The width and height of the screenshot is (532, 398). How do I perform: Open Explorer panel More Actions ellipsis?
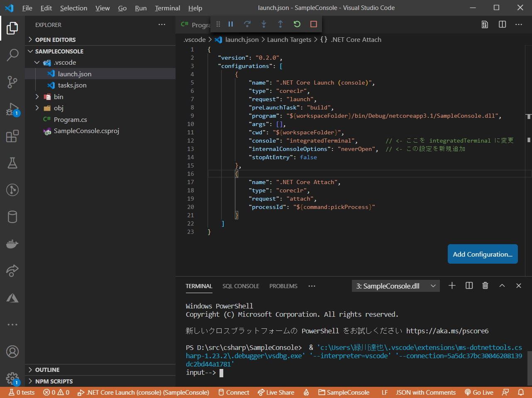[x=162, y=25]
